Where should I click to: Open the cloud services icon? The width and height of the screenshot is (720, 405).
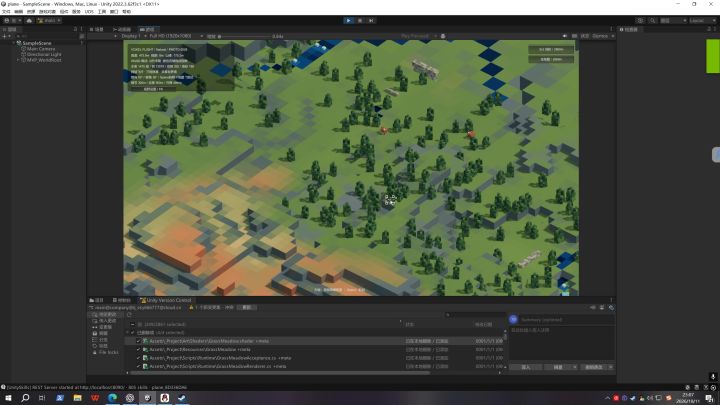(x=29, y=21)
